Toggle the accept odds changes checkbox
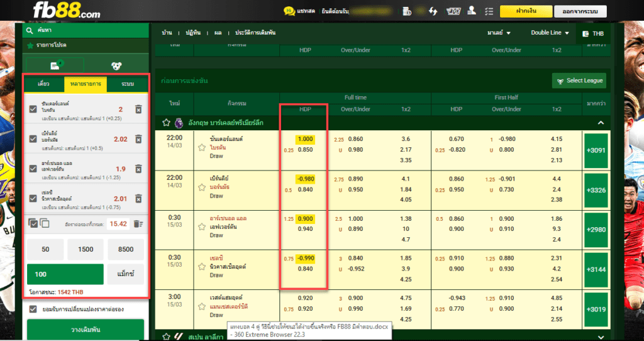Viewport: 644px width, 341px height. point(33,309)
